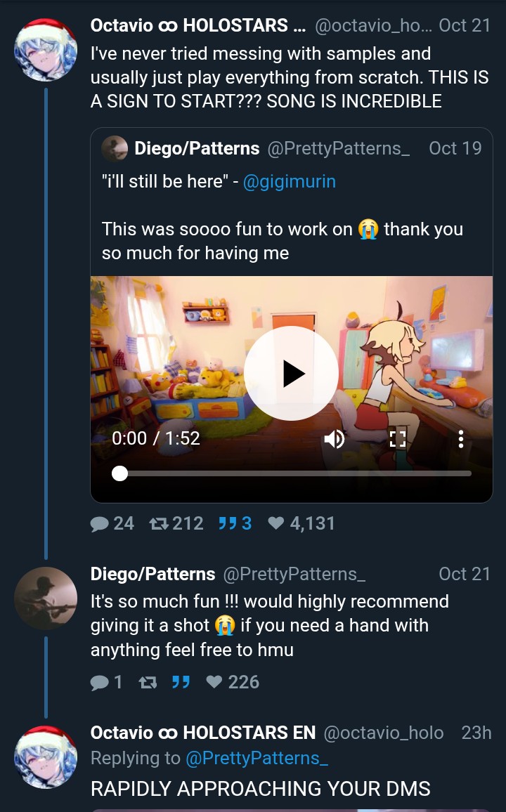The height and width of the screenshot is (812, 506).
Task: View the 3 quotes of the tweet
Action: 235,523
